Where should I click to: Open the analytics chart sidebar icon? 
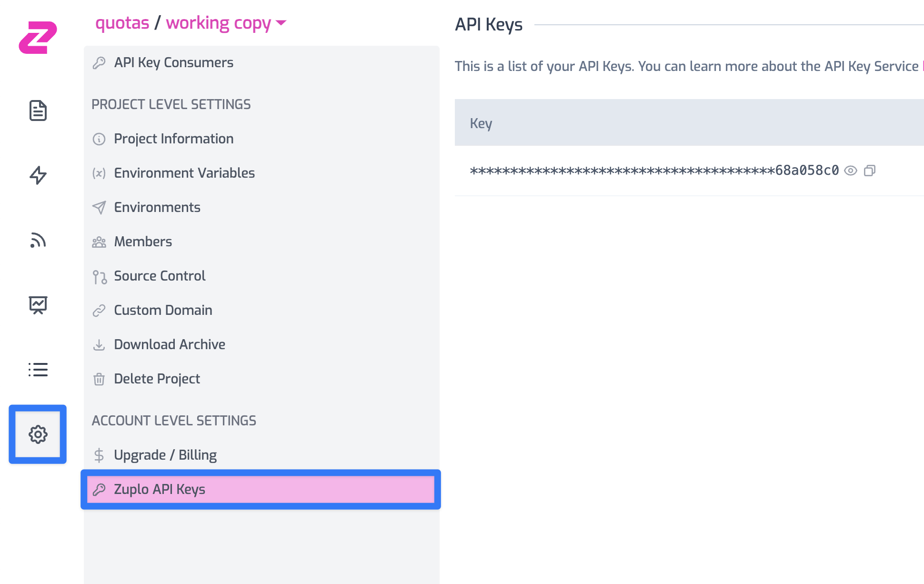tap(38, 305)
